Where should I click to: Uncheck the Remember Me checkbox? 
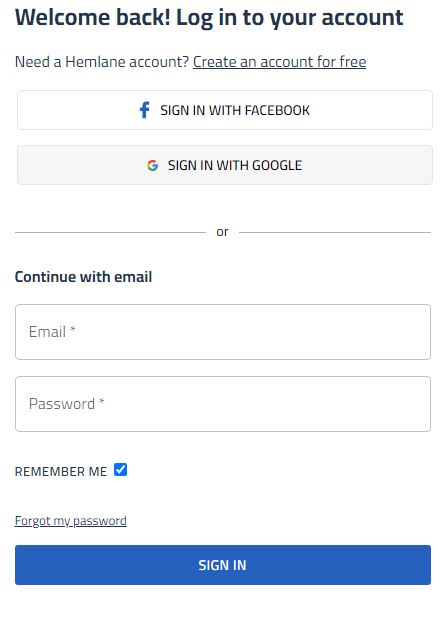[120, 470]
